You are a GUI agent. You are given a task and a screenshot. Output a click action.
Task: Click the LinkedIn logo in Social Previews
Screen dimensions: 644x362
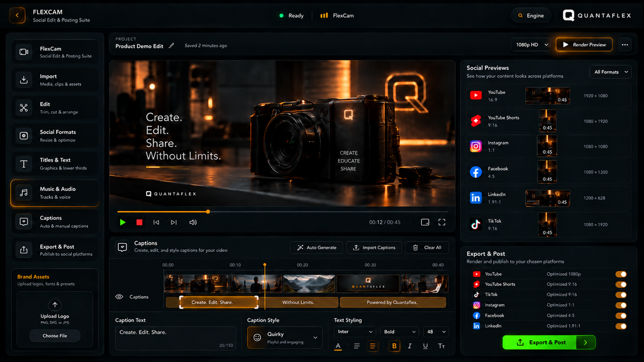pyautogui.click(x=475, y=198)
